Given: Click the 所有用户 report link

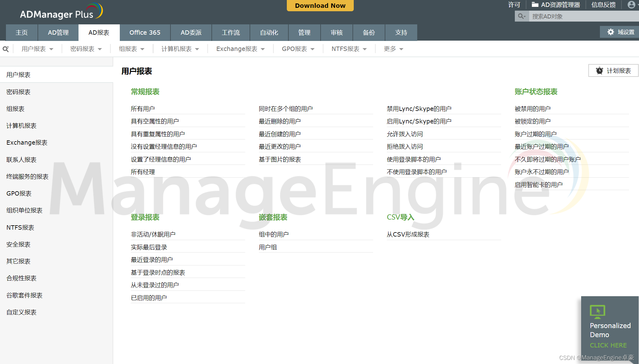Looking at the screenshot, I should point(142,108).
